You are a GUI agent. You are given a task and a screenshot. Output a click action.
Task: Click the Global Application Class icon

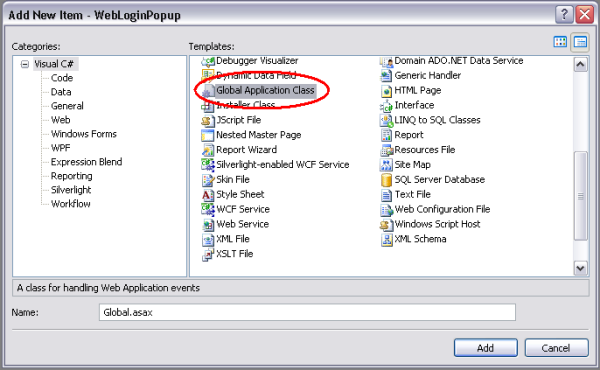(208, 91)
